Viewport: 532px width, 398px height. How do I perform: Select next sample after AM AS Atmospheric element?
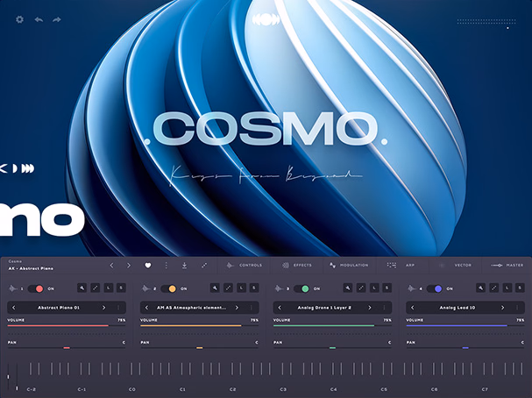click(x=237, y=308)
